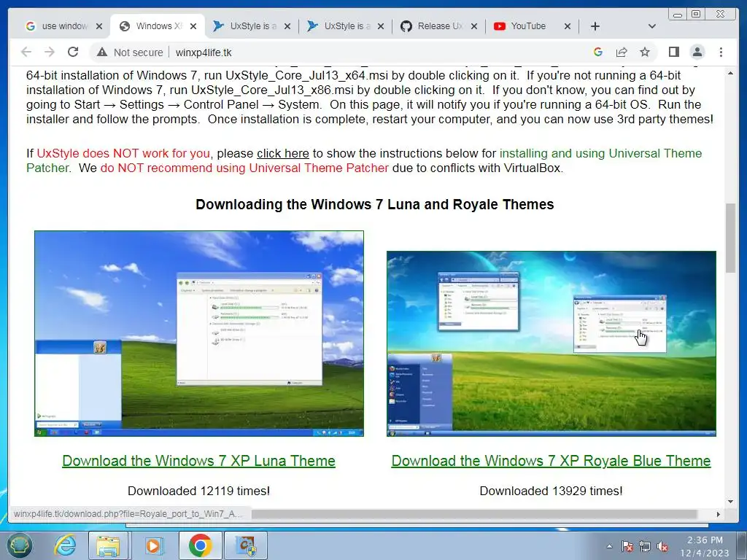Click the horizontal scroll right arrow

point(719,514)
